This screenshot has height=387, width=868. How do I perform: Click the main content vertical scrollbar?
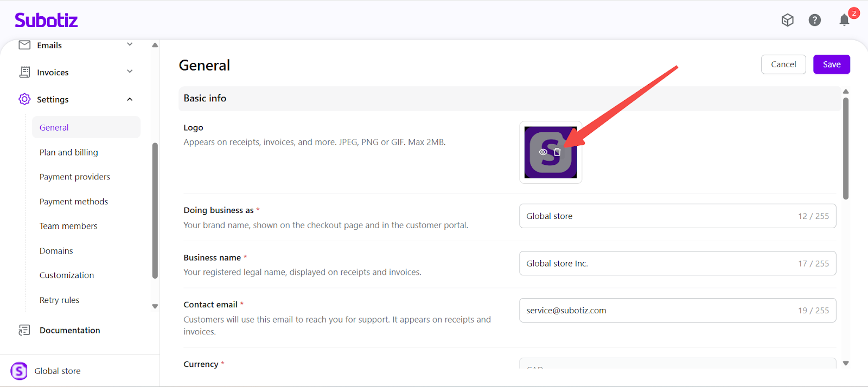tap(846, 149)
